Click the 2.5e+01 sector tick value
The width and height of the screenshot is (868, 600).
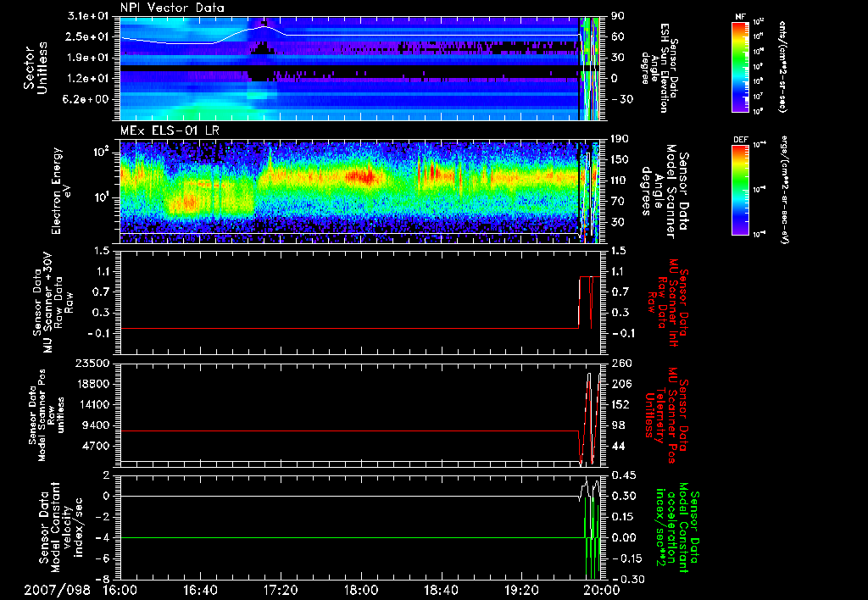[88, 37]
